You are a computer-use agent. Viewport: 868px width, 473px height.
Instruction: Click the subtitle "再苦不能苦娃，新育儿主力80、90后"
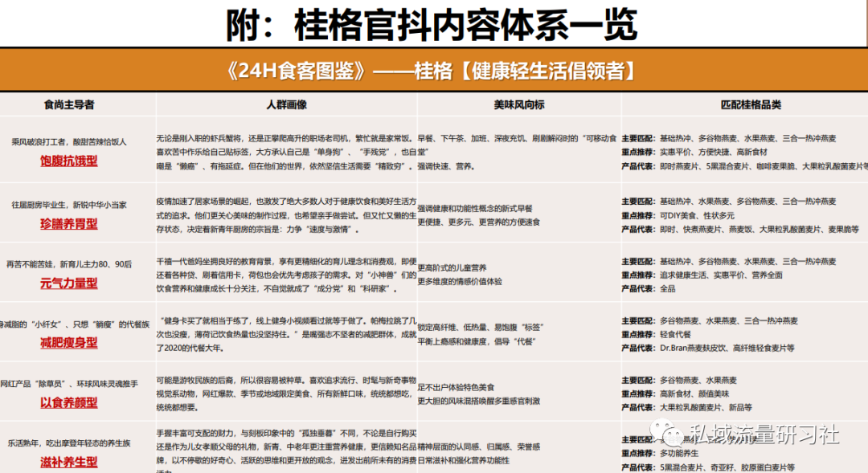coord(69,264)
